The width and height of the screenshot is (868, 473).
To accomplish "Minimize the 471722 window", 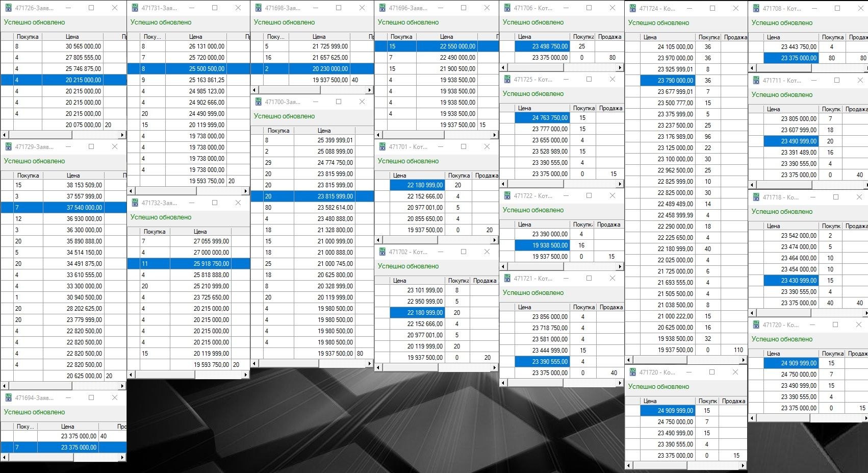I will [x=566, y=196].
